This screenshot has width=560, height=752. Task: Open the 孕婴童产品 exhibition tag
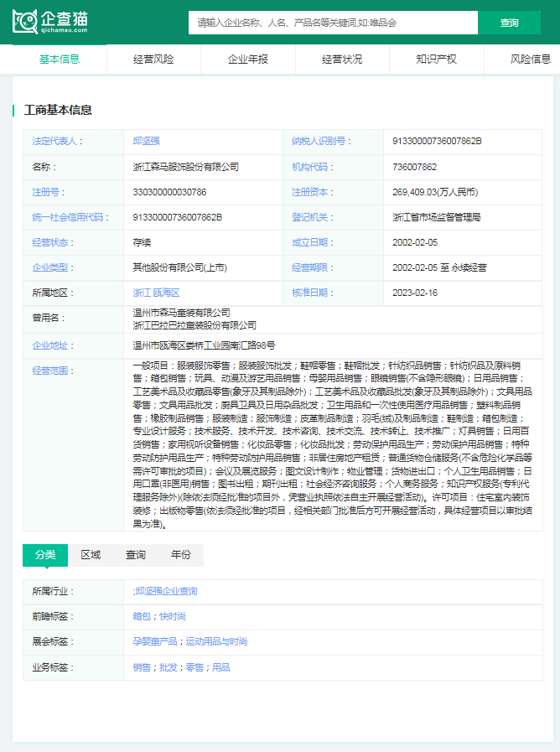coord(155,641)
